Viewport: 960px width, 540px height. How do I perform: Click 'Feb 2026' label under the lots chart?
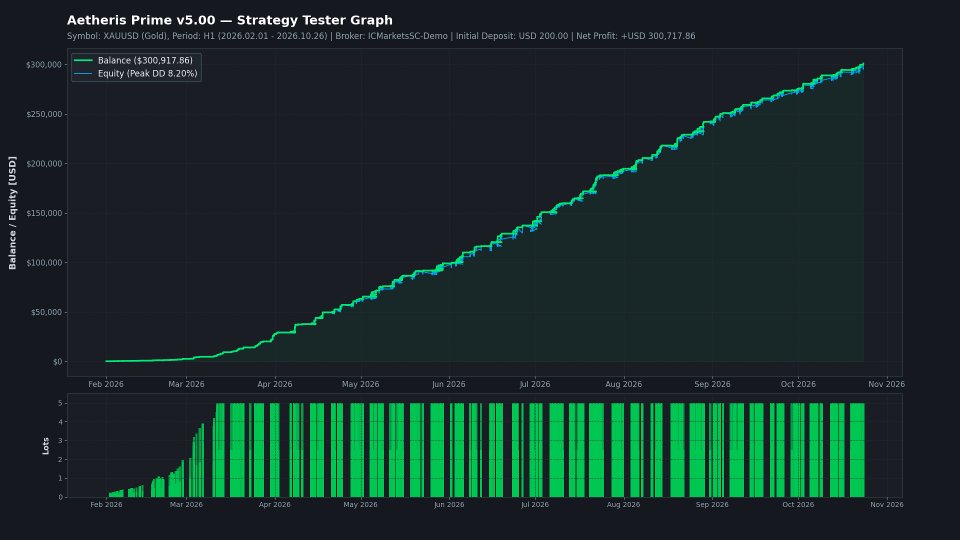[106, 504]
